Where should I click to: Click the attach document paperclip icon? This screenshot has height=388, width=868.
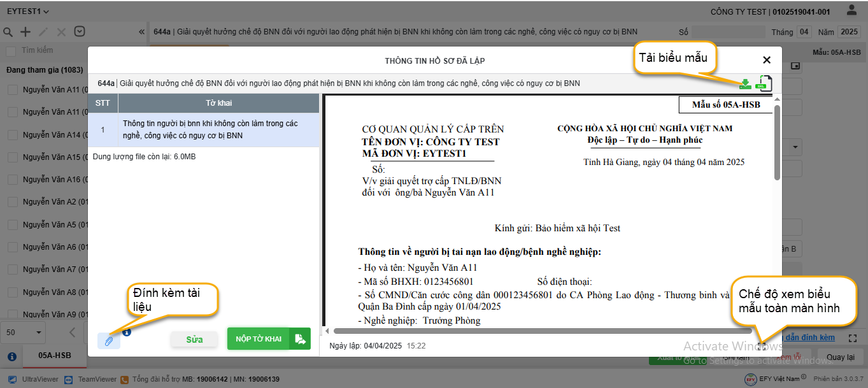(x=109, y=341)
